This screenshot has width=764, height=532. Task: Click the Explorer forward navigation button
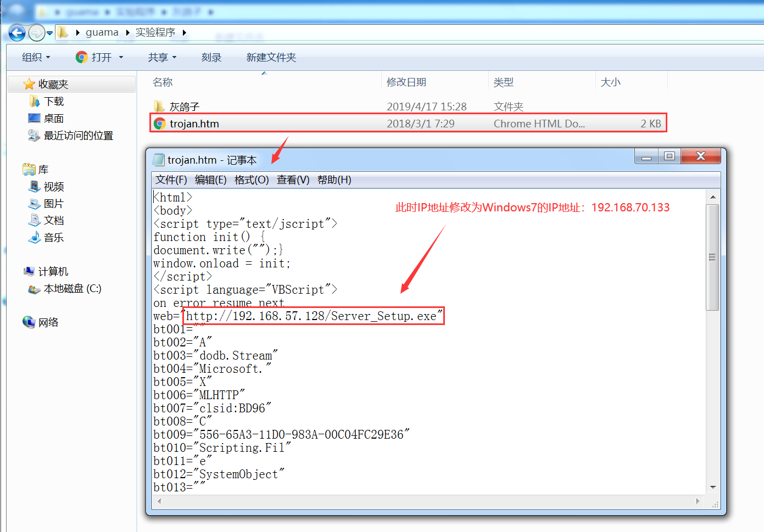tap(36, 33)
